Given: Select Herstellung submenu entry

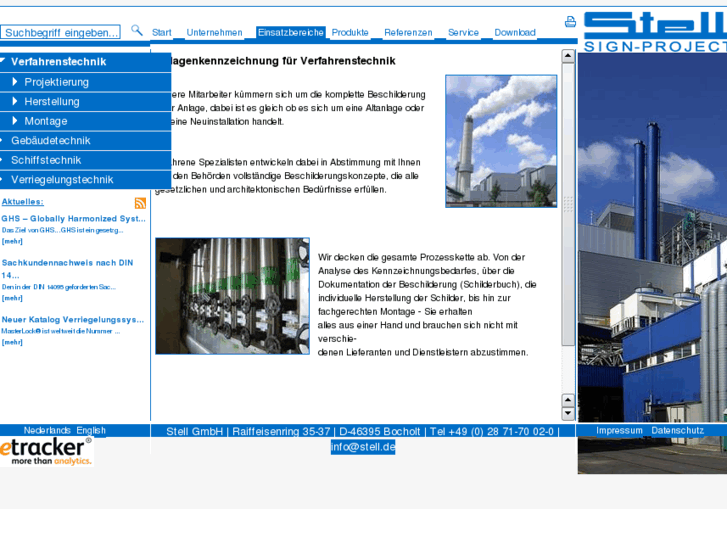Looking at the screenshot, I should pos(52,102).
